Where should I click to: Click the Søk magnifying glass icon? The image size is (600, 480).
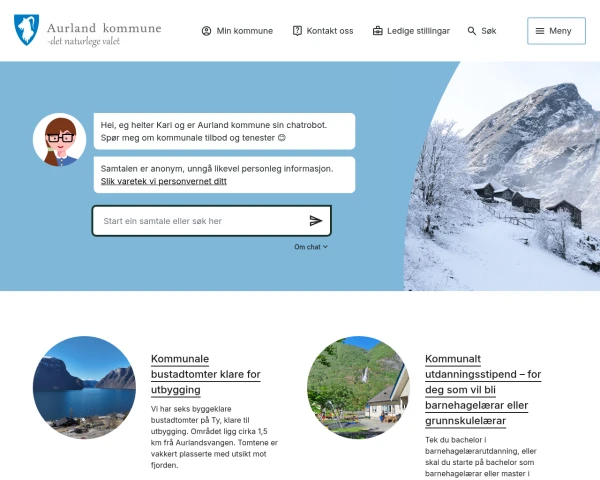coord(472,31)
